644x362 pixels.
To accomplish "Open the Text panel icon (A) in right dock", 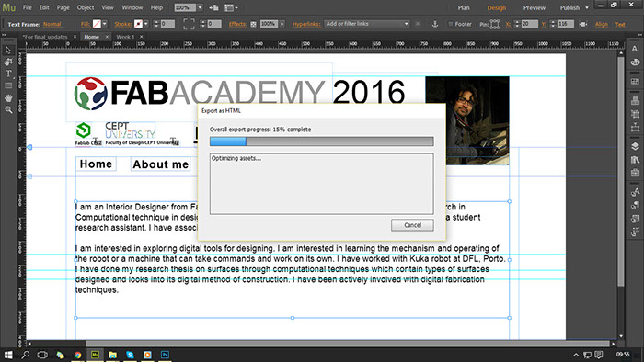I will click(635, 49).
